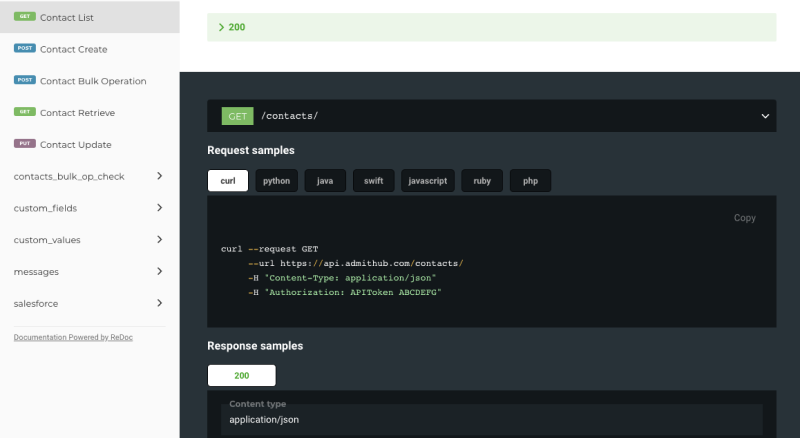Expand the 200 response section
This screenshot has height=438, width=800.
point(491,27)
